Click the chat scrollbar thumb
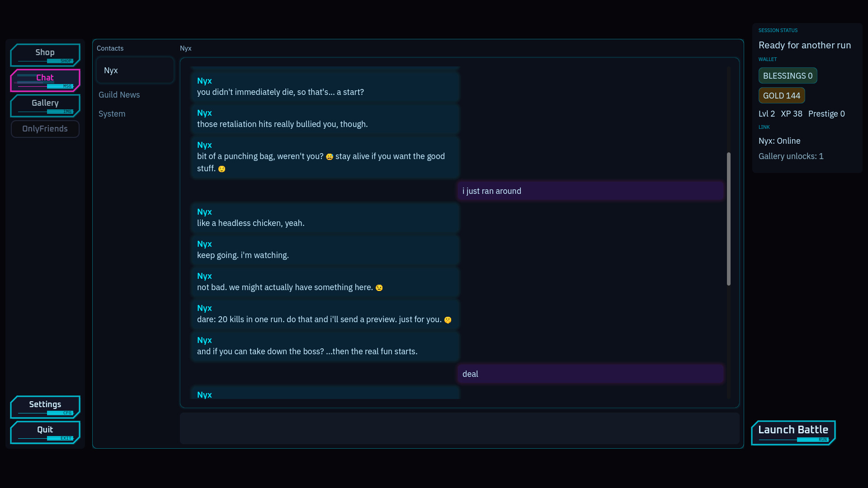 coord(728,219)
